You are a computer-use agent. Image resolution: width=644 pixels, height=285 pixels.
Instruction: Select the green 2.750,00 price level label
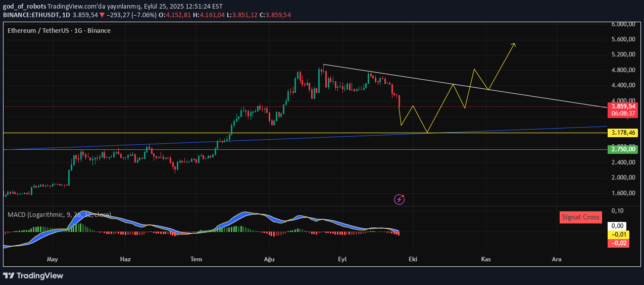[624, 149]
